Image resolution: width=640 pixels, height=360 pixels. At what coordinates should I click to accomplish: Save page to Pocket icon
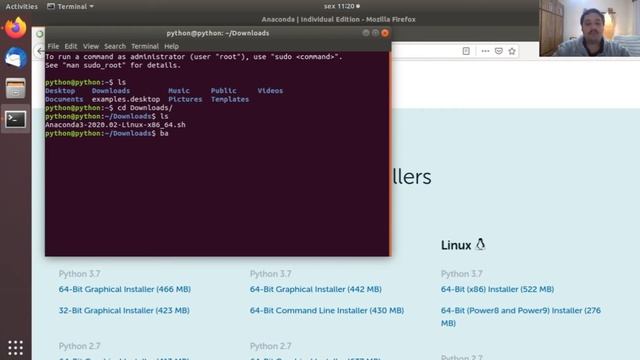click(x=499, y=51)
